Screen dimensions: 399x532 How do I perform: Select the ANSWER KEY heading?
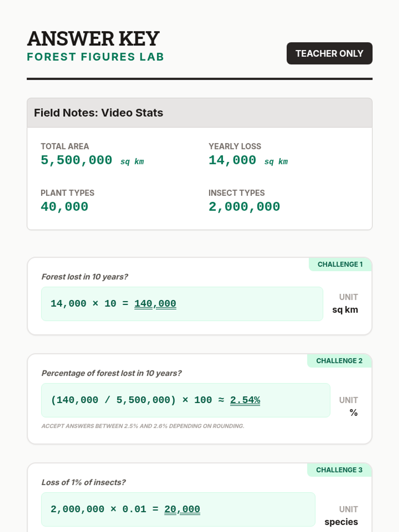[93, 39]
